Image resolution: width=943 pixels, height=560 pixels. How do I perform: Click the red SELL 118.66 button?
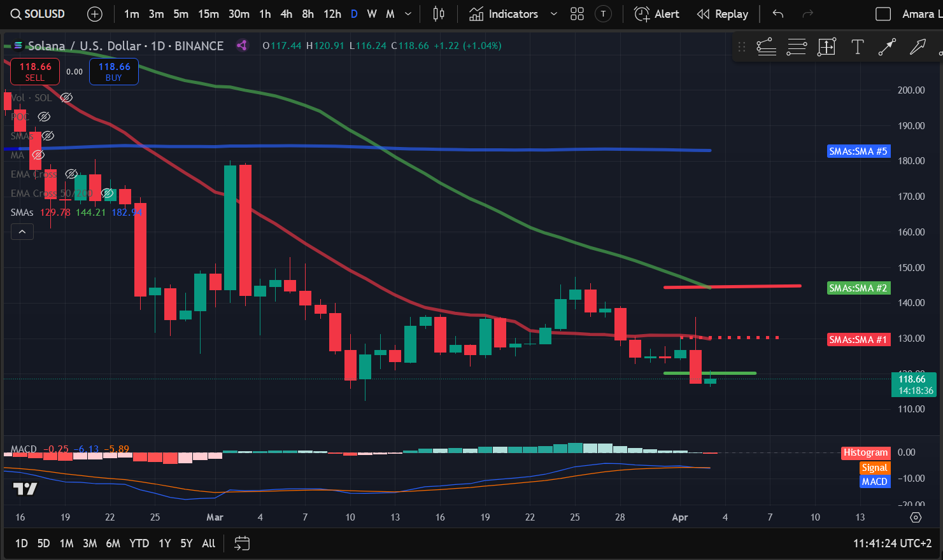coord(35,71)
